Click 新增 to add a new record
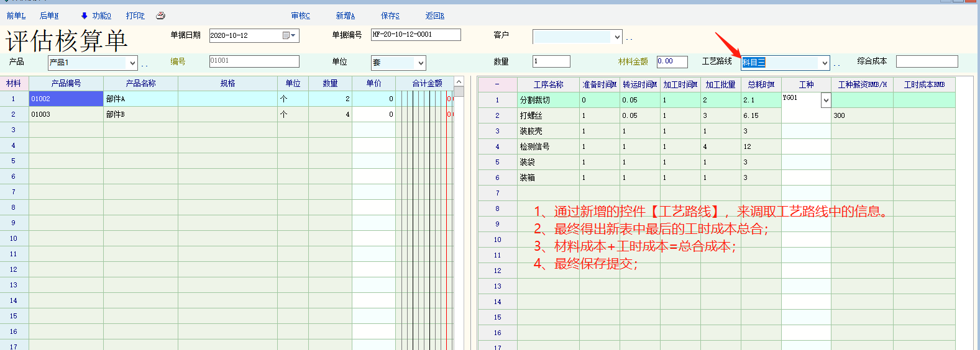Viewport: 980px width, 350px height. (345, 16)
